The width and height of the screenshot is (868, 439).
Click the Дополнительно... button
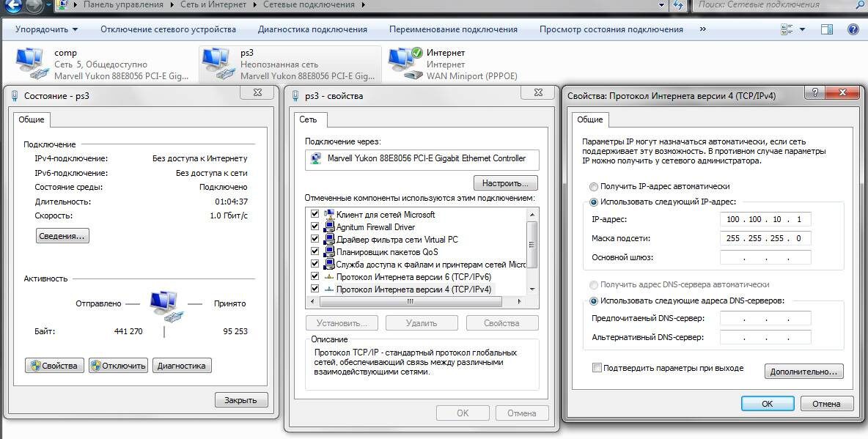pyautogui.click(x=803, y=372)
